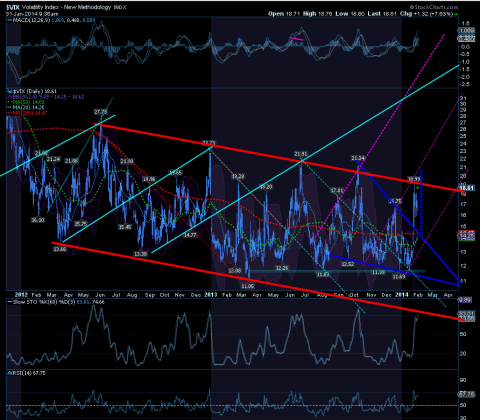This screenshot has height=420, width=480.
Task: Click the 13.66 low price label
Action: (x=60, y=249)
